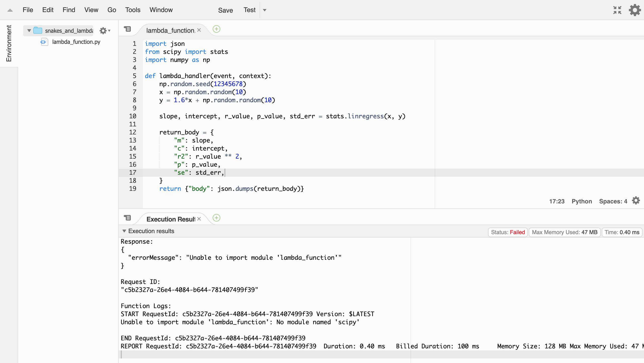Open status bar editor settings gear

point(636,201)
